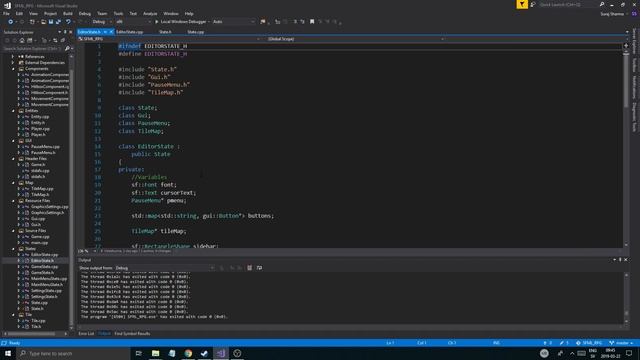This screenshot has width=640, height=360.
Task: Select GameState.cpp in Solution Explorer
Action: click(x=44, y=267)
